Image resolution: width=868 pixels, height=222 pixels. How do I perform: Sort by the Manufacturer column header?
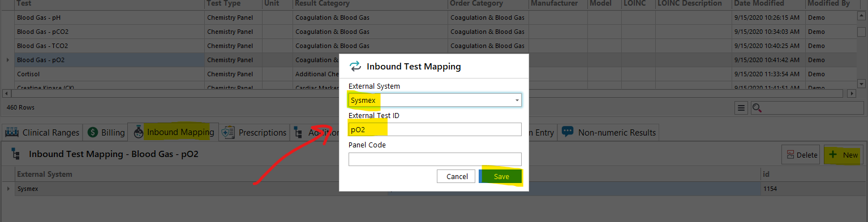click(558, 3)
